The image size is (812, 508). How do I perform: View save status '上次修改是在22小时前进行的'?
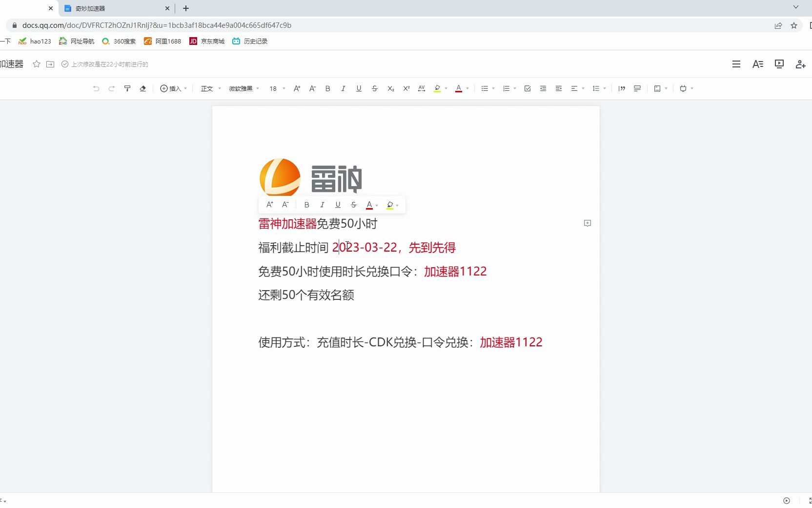pyautogui.click(x=104, y=64)
